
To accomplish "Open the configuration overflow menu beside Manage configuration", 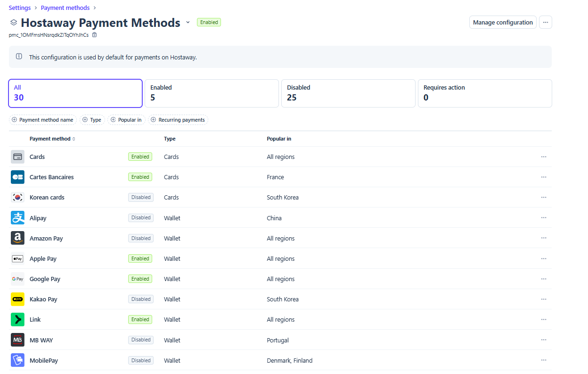I will (546, 22).
